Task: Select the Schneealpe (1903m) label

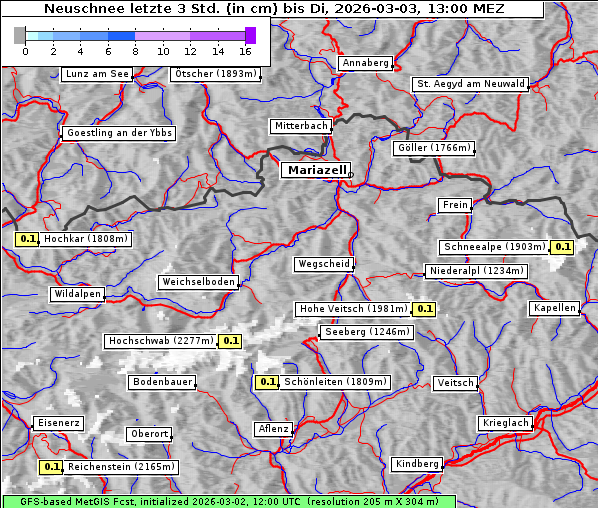Action: point(494,247)
